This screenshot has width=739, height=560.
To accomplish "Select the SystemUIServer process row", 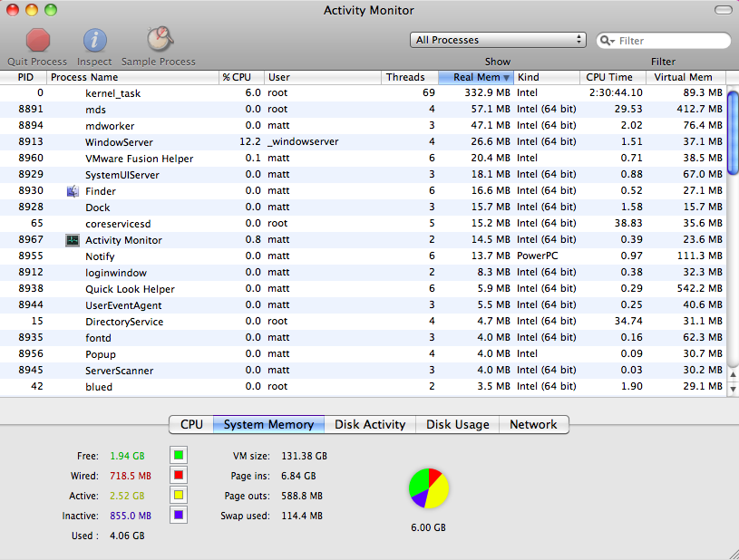I will coord(363,175).
